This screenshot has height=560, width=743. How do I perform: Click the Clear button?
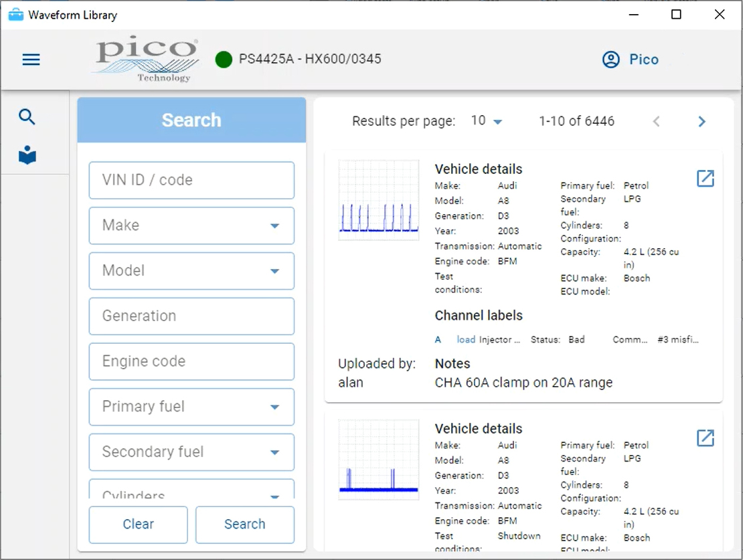[x=139, y=525]
